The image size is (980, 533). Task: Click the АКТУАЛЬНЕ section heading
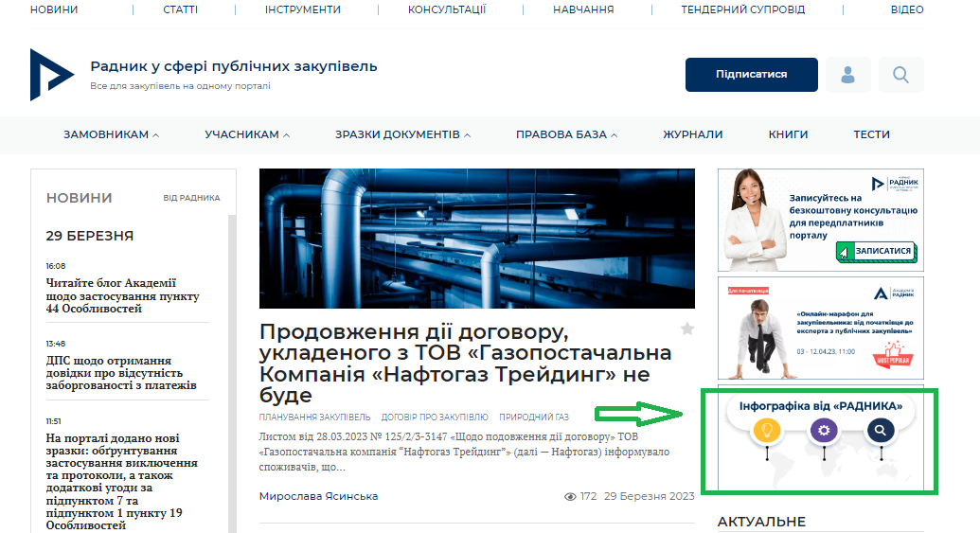click(761, 522)
